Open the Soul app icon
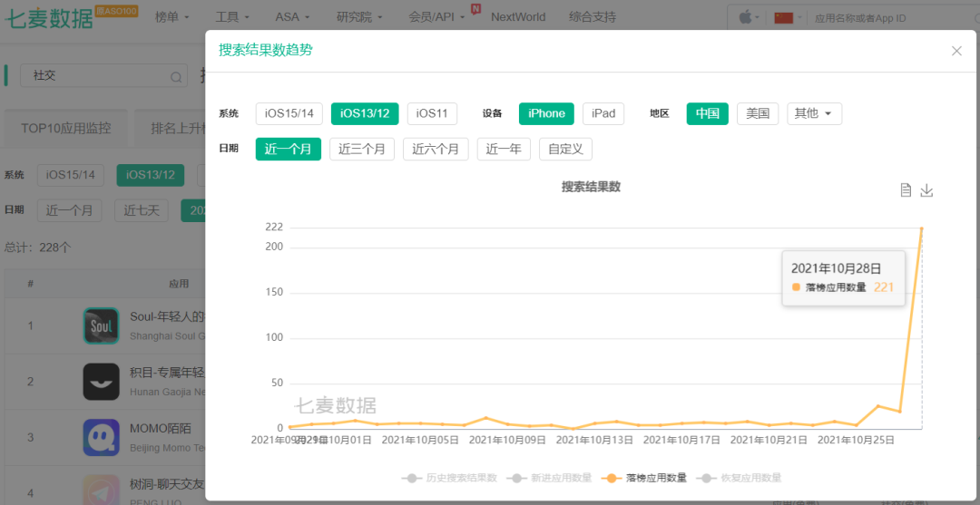This screenshot has width=980, height=505. pyautogui.click(x=102, y=325)
